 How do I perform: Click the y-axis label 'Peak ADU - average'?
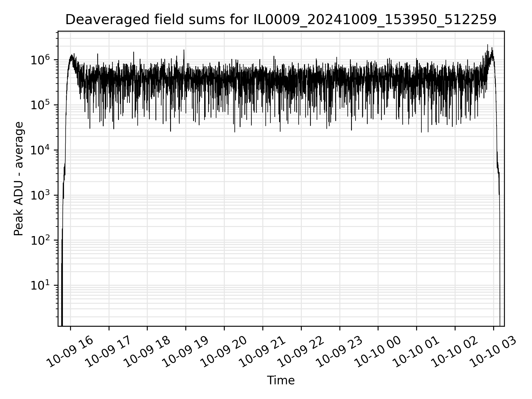[19, 179]
